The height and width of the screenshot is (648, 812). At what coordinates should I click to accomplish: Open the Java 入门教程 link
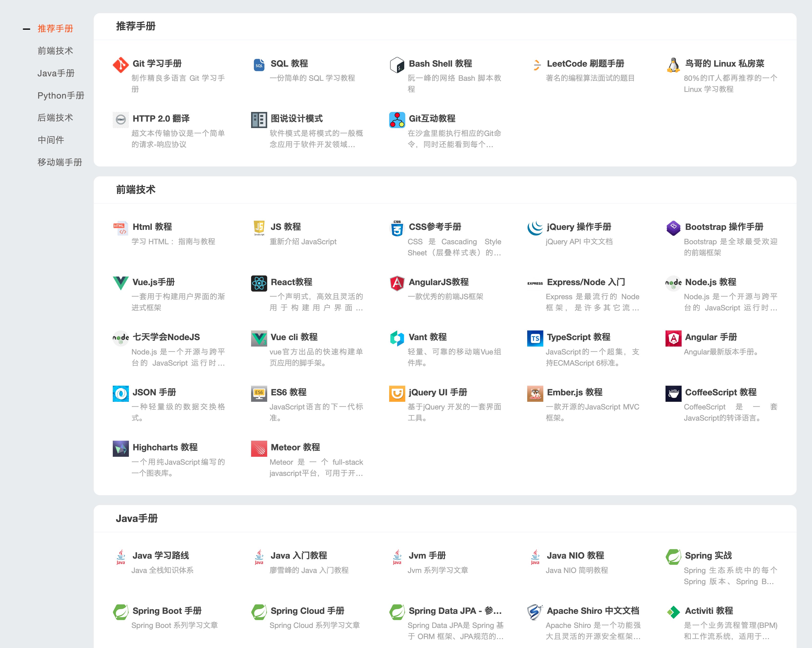(x=299, y=555)
